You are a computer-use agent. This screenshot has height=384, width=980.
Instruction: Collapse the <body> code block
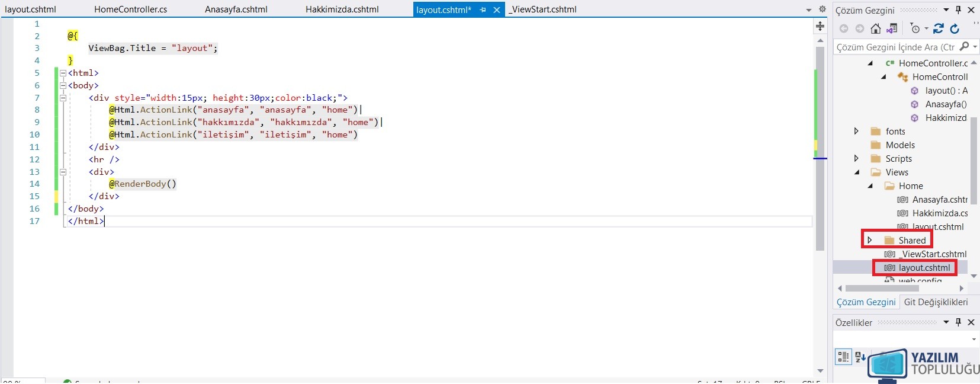pyautogui.click(x=63, y=86)
